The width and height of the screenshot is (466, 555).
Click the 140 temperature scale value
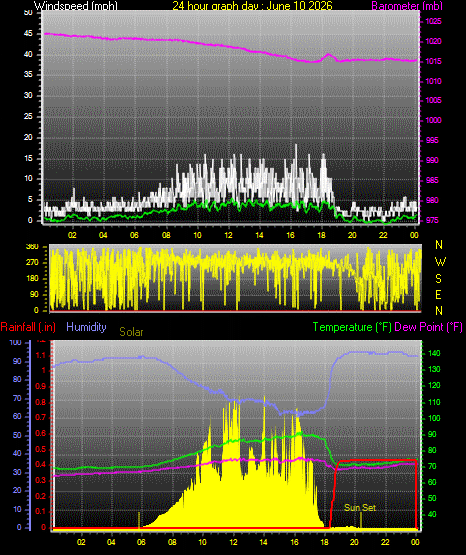click(x=434, y=353)
